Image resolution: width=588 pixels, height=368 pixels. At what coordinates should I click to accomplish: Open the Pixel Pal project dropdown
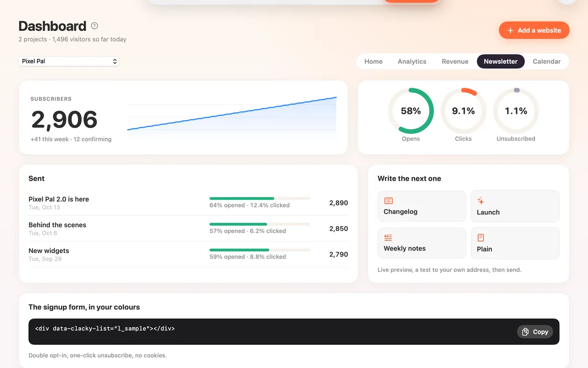click(69, 61)
